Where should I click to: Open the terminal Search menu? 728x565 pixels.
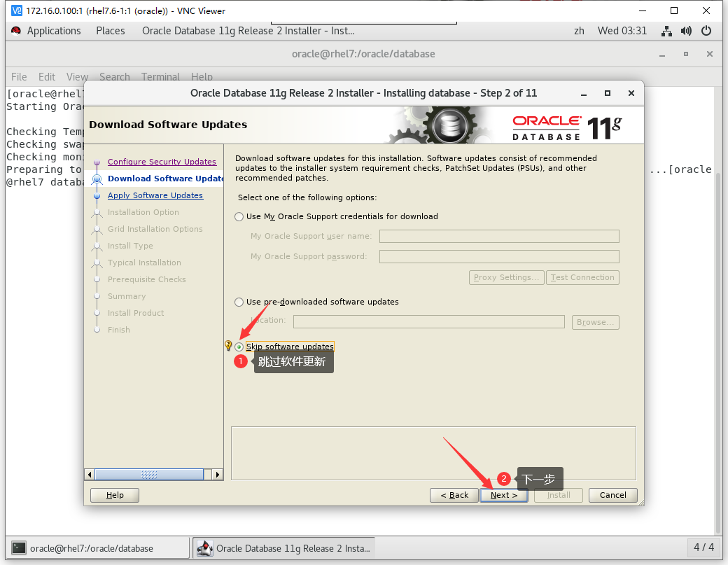[115, 76]
